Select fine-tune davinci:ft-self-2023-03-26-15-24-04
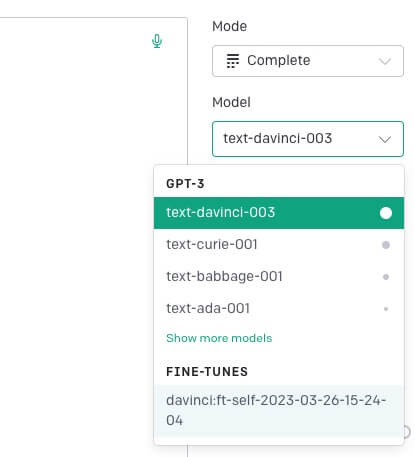The height and width of the screenshot is (457, 415). 279,410
